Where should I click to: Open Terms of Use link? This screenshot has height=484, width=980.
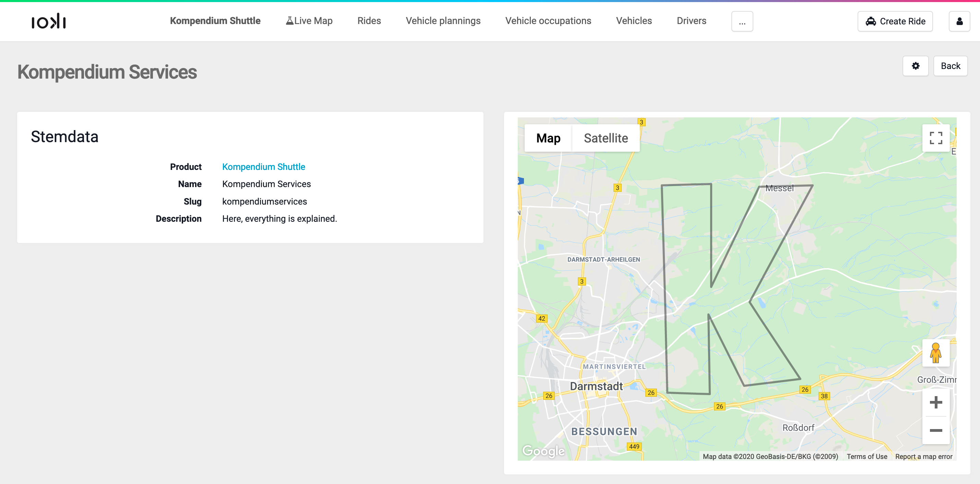[x=867, y=456]
